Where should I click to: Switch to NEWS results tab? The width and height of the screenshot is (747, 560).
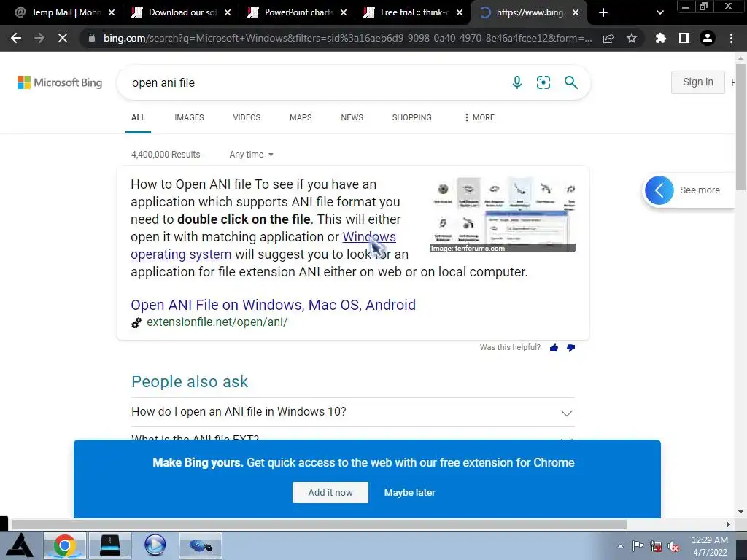[x=352, y=117]
